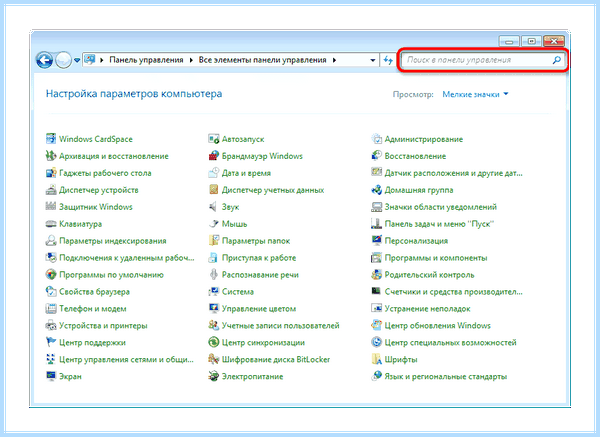
Task: Open the Параметры папок icon
Action: point(214,240)
